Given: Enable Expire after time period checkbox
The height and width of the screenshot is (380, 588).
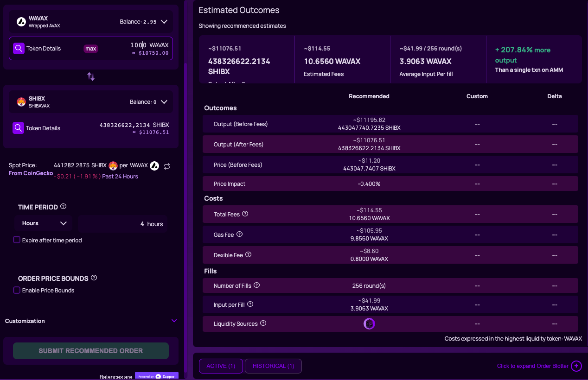Looking at the screenshot, I should pos(17,240).
